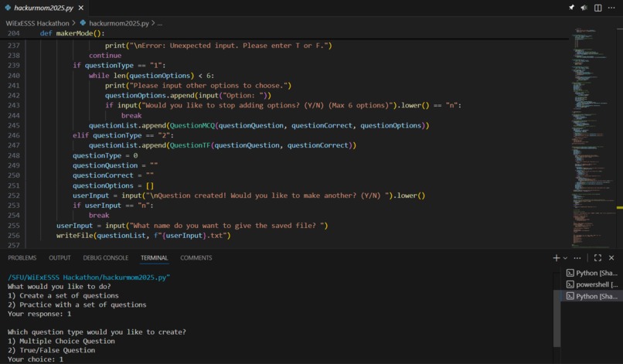This screenshot has width=623, height=364.
Task: Click the yellow marker in editor overview ruler
Action: click(619, 207)
